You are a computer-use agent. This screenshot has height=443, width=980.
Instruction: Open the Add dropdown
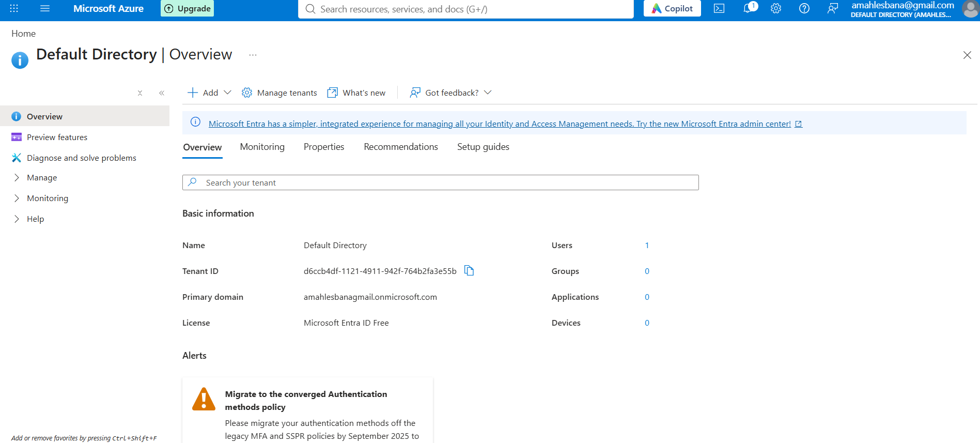point(209,93)
